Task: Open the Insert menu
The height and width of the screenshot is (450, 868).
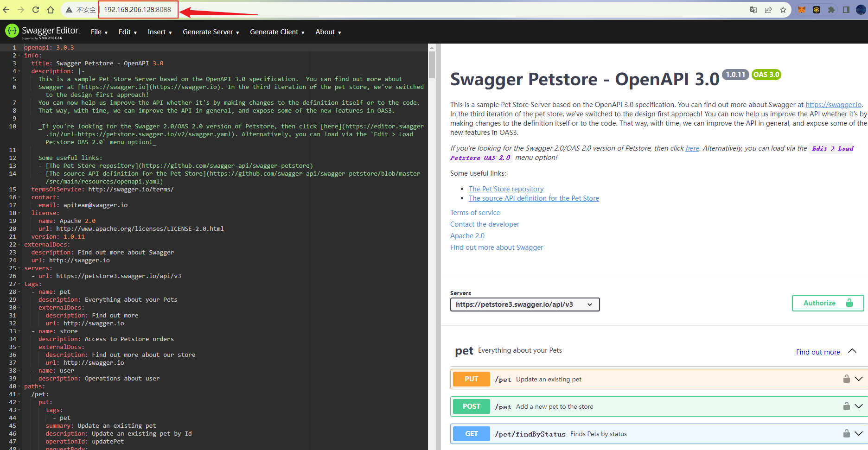Action: (x=160, y=32)
